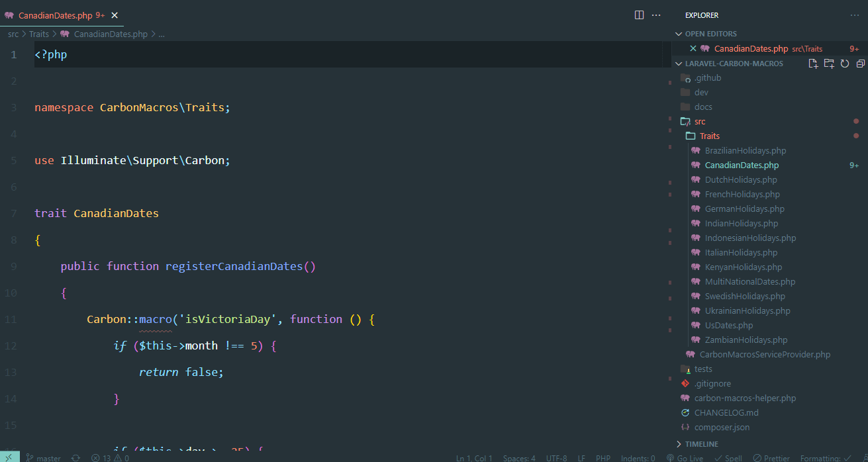The image size is (868, 462).
Task: Refresh the Explorer file tree
Action: click(x=844, y=63)
